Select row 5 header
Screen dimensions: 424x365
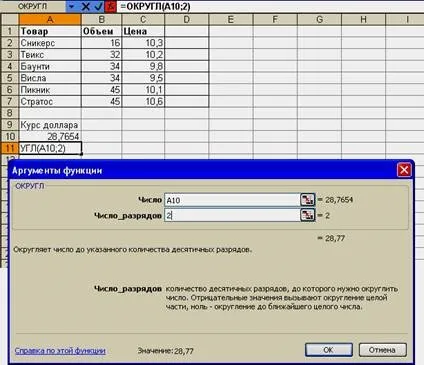click(x=10, y=78)
